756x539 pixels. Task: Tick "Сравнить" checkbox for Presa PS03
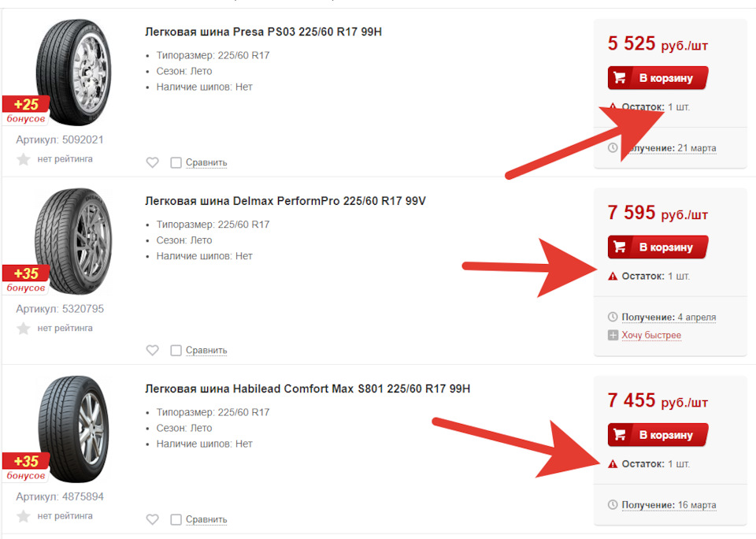pyautogui.click(x=176, y=162)
